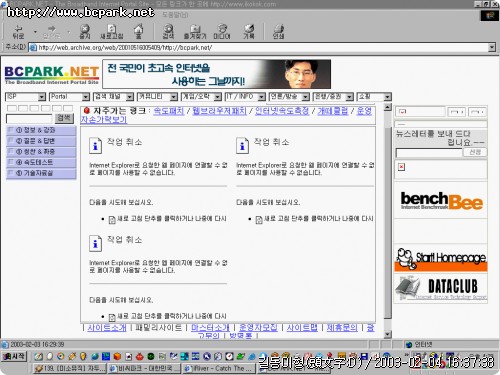Click the 검색 button beside the site search box
The width and height of the screenshot is (500, 375).
[64, 118]
